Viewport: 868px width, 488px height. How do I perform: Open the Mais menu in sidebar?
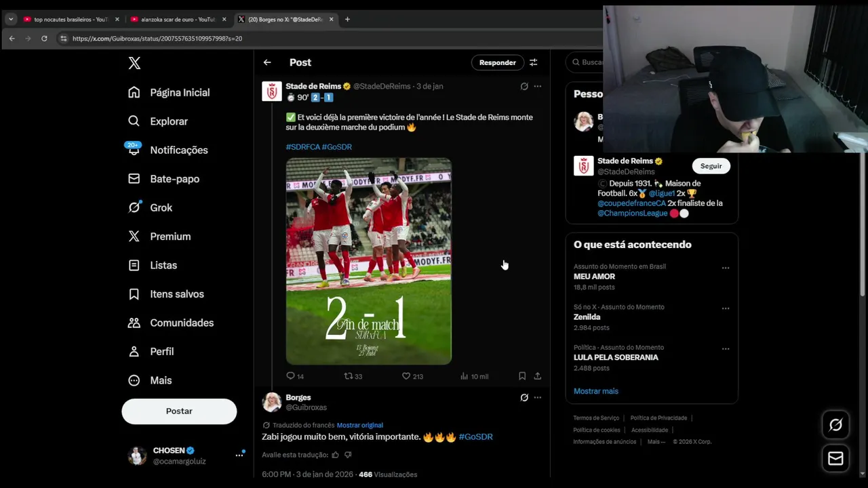click(x=150, y=380)
